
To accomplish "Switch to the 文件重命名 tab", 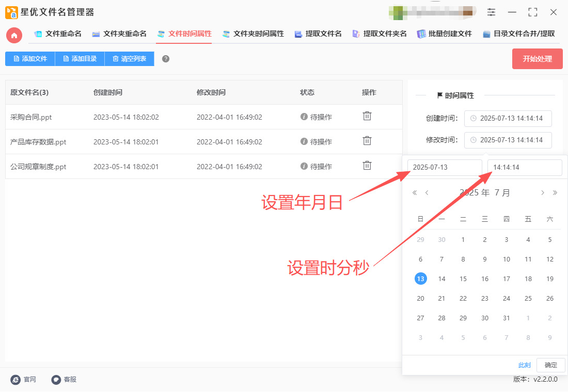I will [58, 34].
